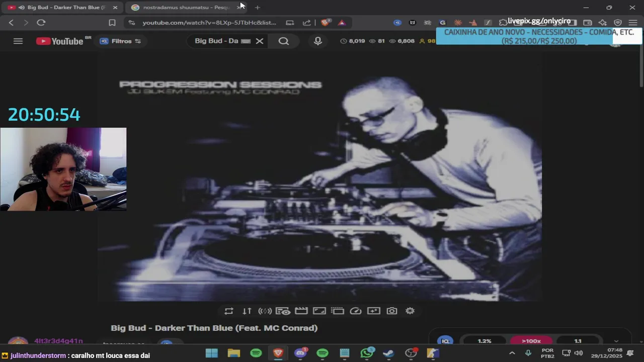Go to the YouTube home logo
The width and height of the screenshot is (644, 362).
click(x=60, y=41)
